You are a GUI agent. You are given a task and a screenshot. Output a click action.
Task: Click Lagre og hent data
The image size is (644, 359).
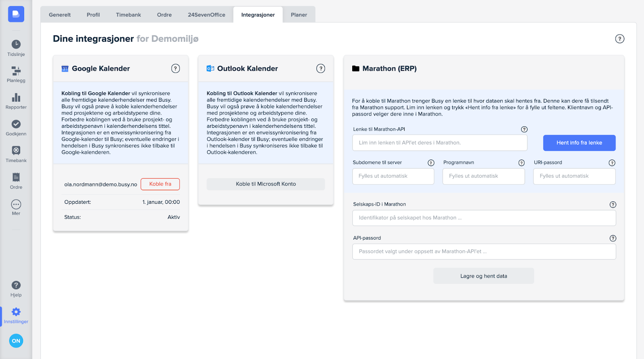click(x=483, y=276)
